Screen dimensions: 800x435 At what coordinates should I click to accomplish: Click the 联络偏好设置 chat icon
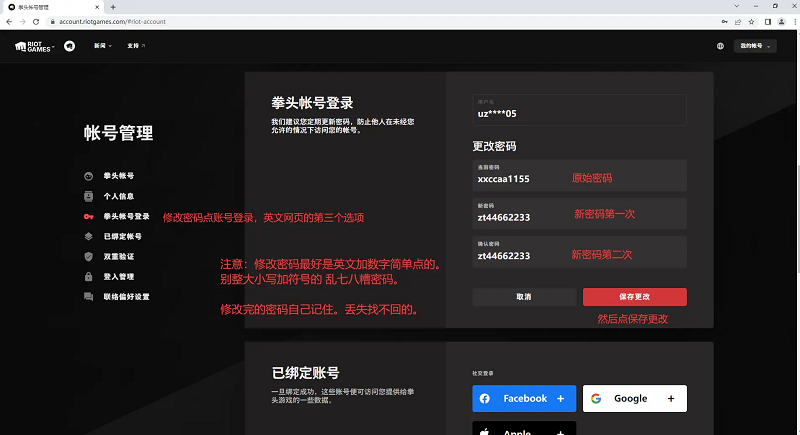(88, 297)
